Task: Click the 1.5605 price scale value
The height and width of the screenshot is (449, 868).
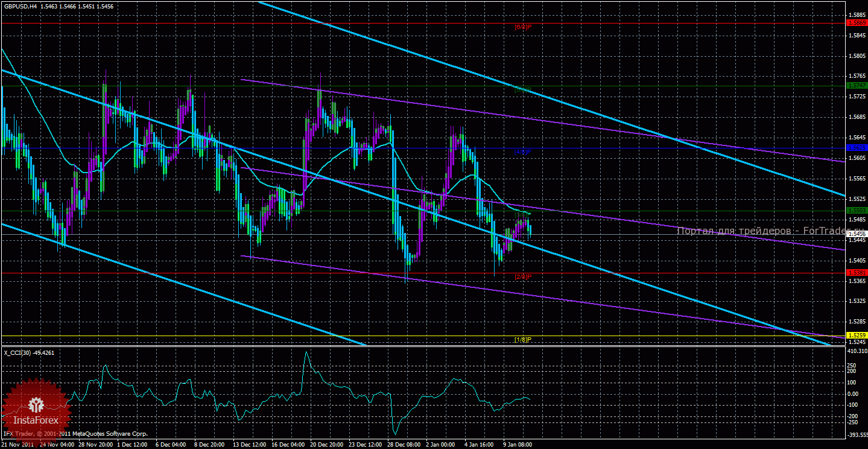Action: (x=857, y=158)
